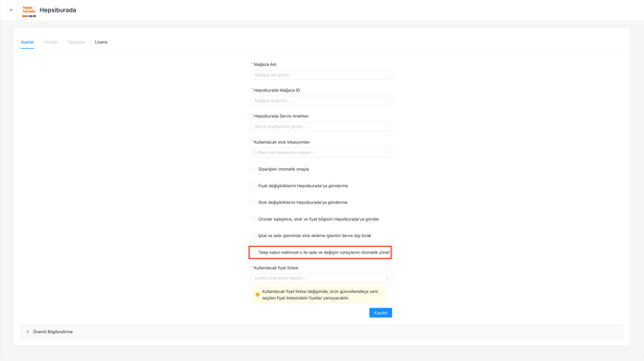
Task: Switch to the Ayarlar tab
Action: (x=28, y=42)
